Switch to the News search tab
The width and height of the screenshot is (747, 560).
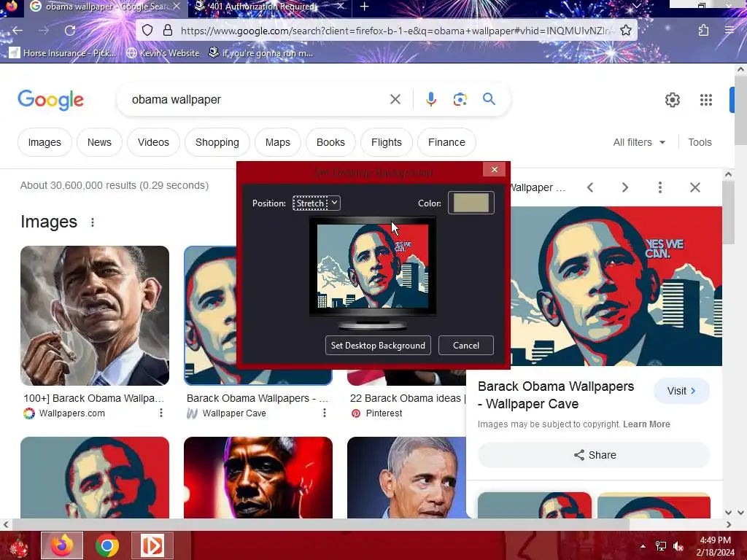pyautogui.click(x=99, y=142)
